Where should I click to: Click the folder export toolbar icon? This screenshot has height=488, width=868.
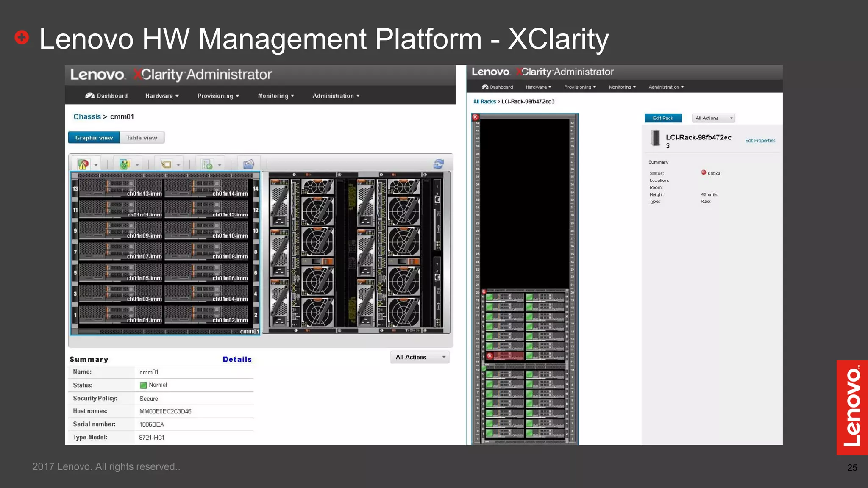point(249,164)
